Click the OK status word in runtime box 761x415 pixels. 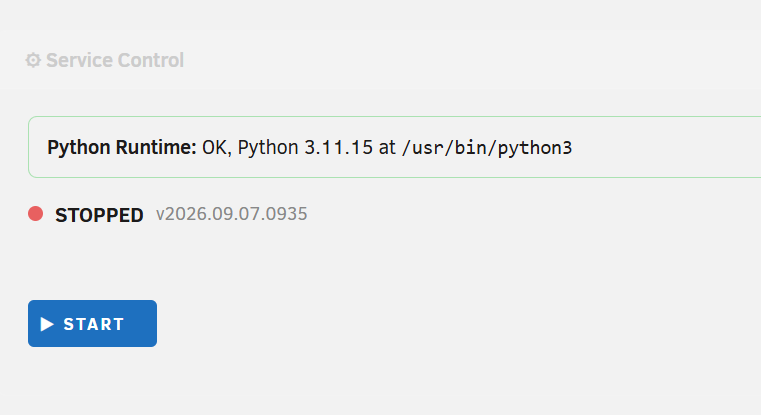tap(214, 147)
